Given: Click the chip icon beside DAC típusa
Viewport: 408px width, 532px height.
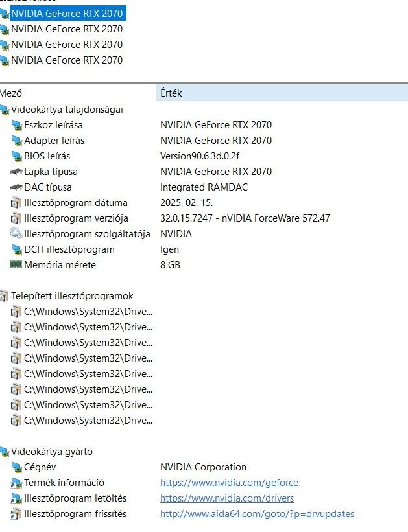Looking at the screenshot, I should pos(16,187).
